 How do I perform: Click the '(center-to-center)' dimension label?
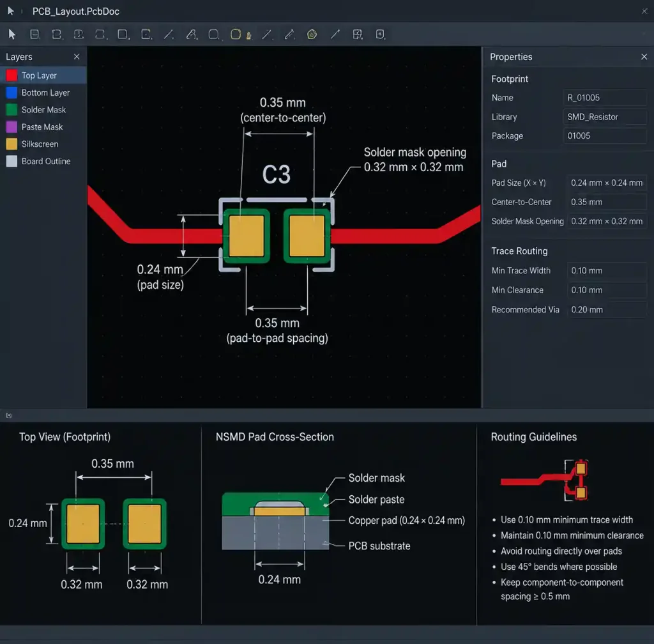click(283, 118)
